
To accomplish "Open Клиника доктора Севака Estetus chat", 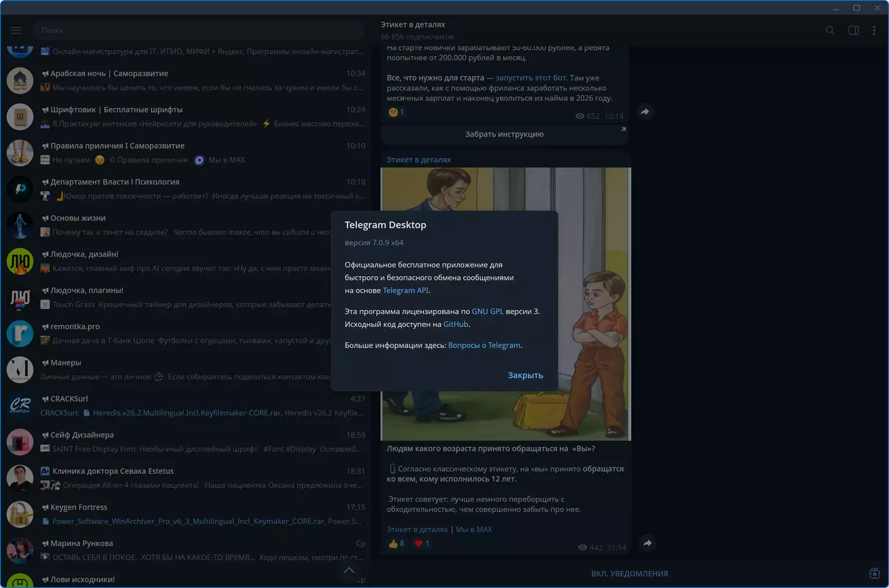I will pyautogui.click(x=186, y=478).
